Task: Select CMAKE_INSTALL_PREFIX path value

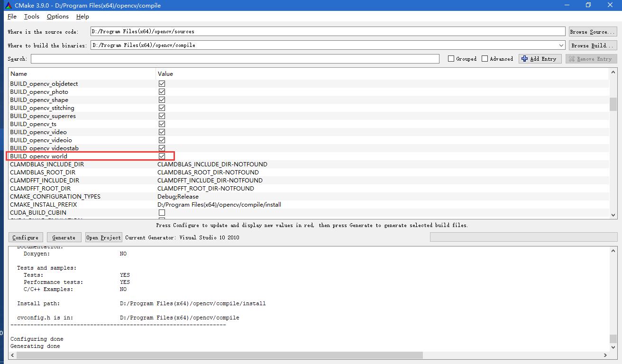Action: click(x=219, y=205)
